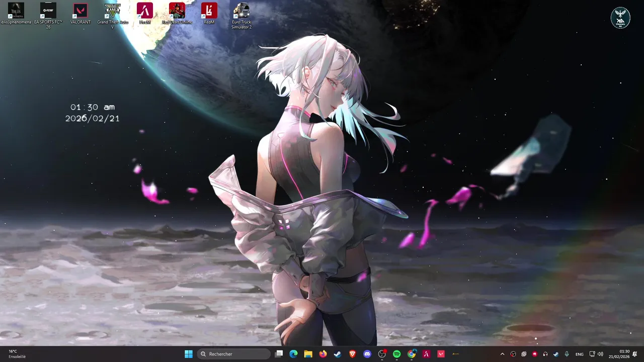Open the ENG language switcher
This screenshot has width=644, height=362.
[580, 354]
